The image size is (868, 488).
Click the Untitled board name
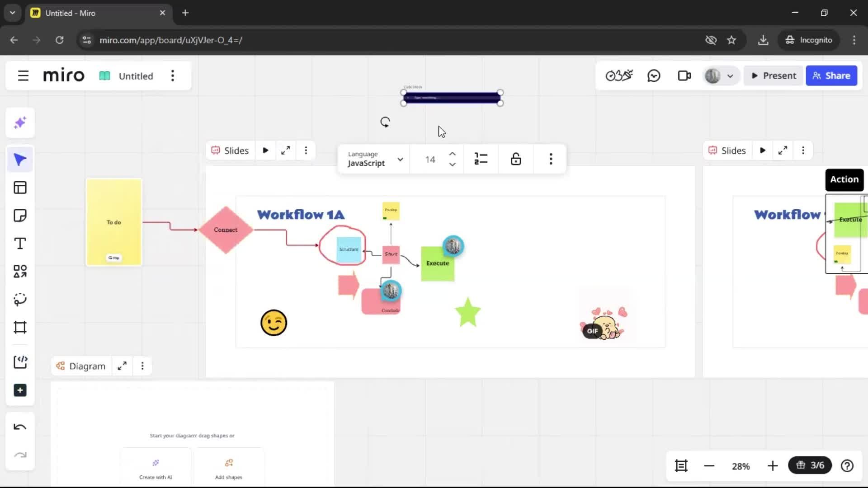pos(136,76)
